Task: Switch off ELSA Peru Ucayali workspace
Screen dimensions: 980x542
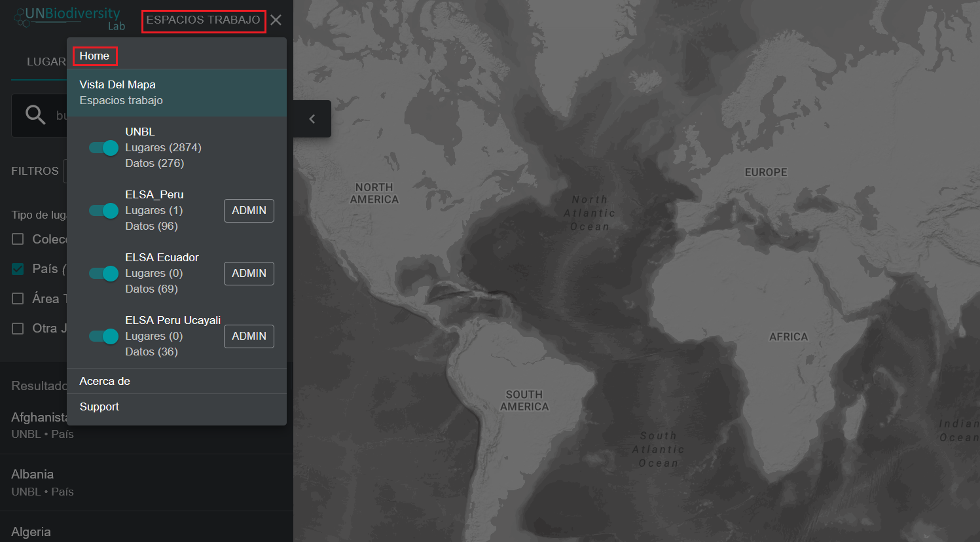Action: coord(104,336)
